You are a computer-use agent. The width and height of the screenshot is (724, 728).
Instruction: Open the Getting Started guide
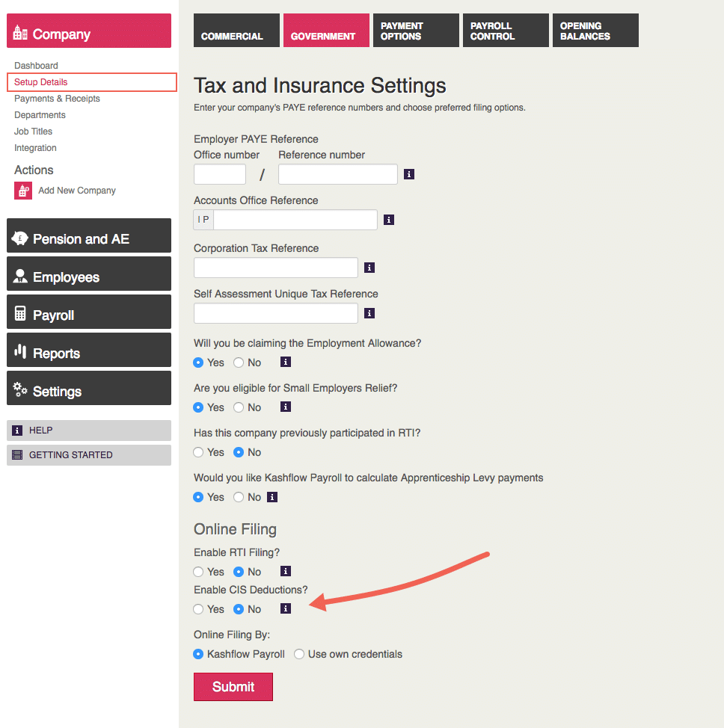pyautogui.click(x=89, y=455)
